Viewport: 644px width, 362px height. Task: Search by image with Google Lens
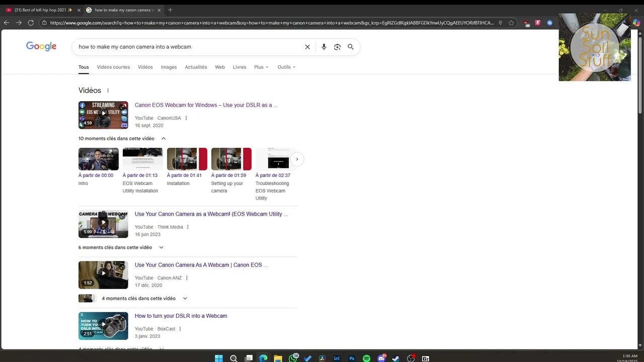coord(337,47)
